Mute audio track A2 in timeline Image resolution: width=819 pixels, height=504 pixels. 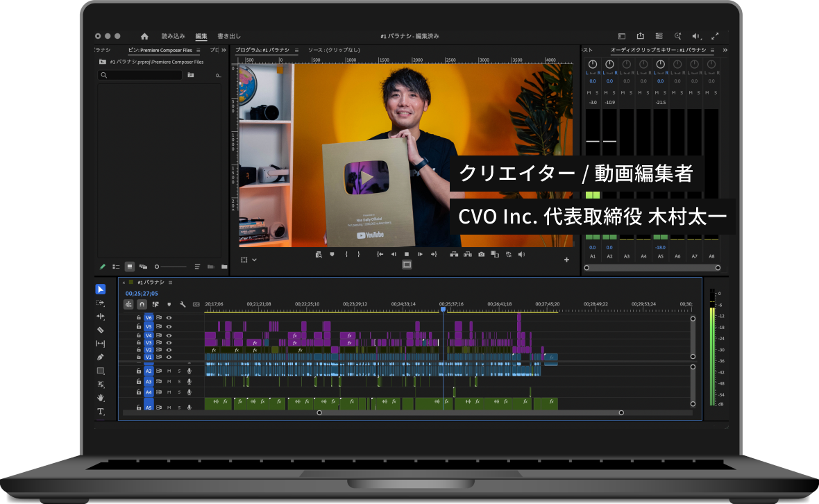point(169,371)
